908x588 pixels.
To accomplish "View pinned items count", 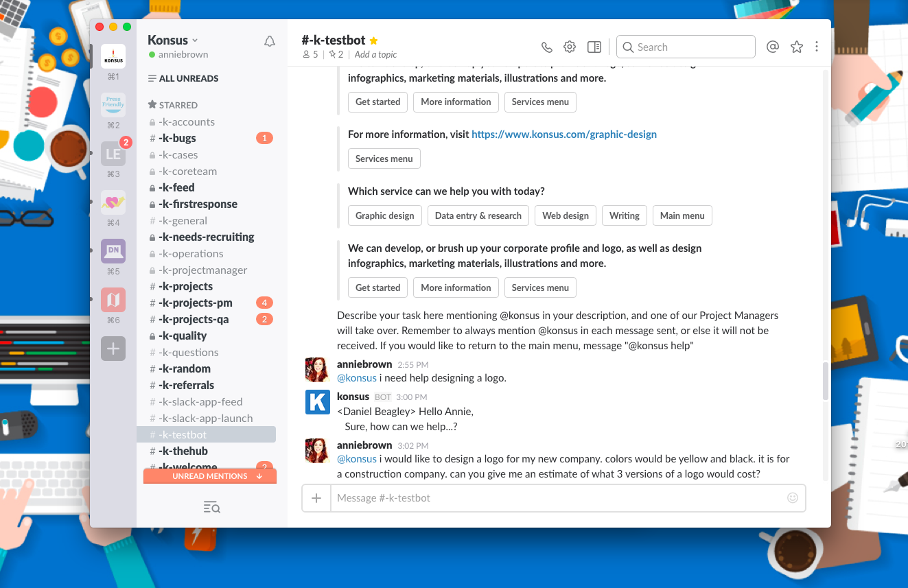I will (336, 54).
